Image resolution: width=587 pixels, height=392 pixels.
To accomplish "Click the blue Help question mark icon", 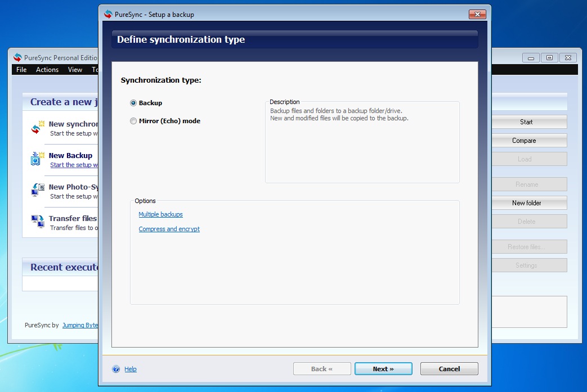I will 116,369.
